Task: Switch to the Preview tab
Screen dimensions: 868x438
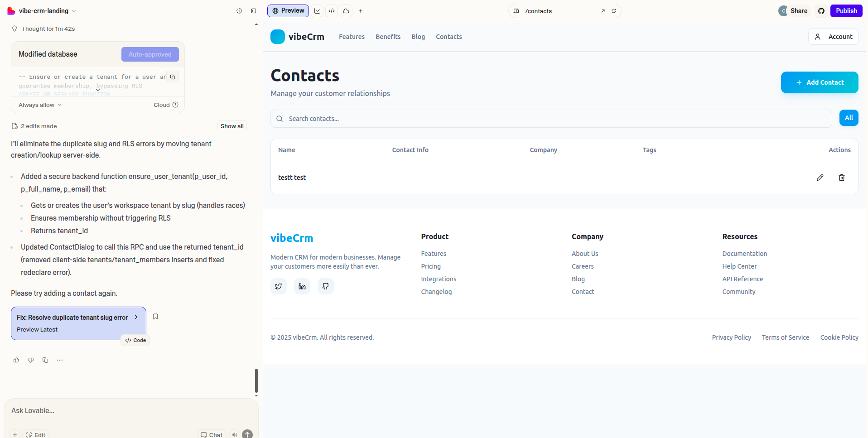Action: pos(288,11)
